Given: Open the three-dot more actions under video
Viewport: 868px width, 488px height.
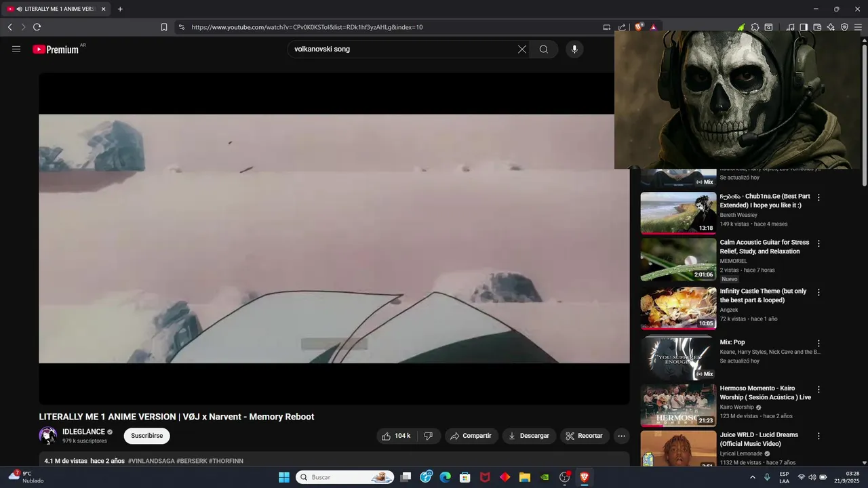Looking at the screenshot, I should pos(621,436).
